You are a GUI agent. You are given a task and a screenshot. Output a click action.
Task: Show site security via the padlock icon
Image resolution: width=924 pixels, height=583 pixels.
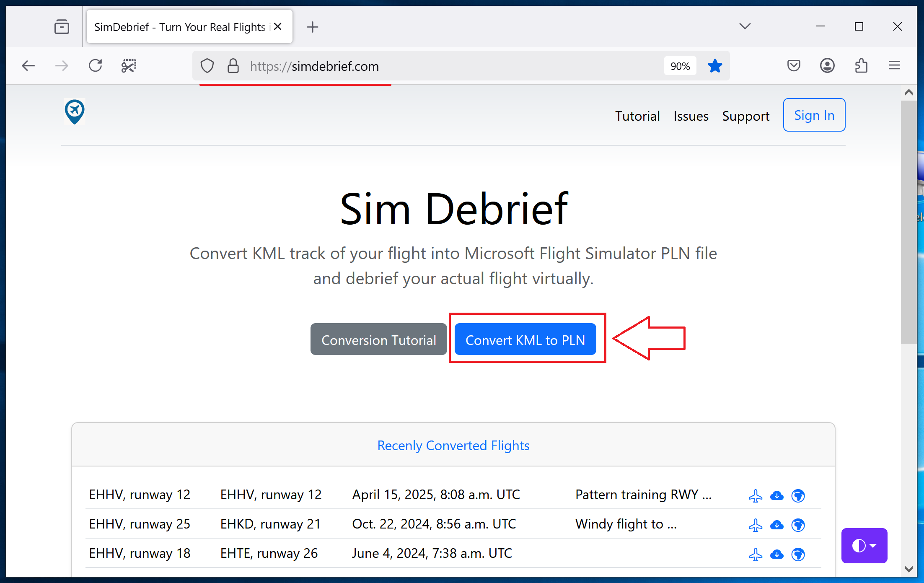click(233, 66)
